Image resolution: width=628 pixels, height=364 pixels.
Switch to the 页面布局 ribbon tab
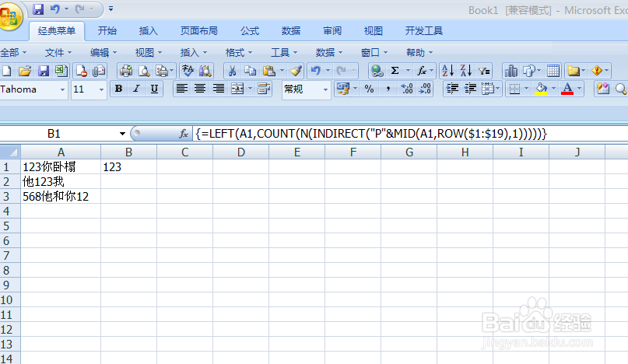click(199, 31)
